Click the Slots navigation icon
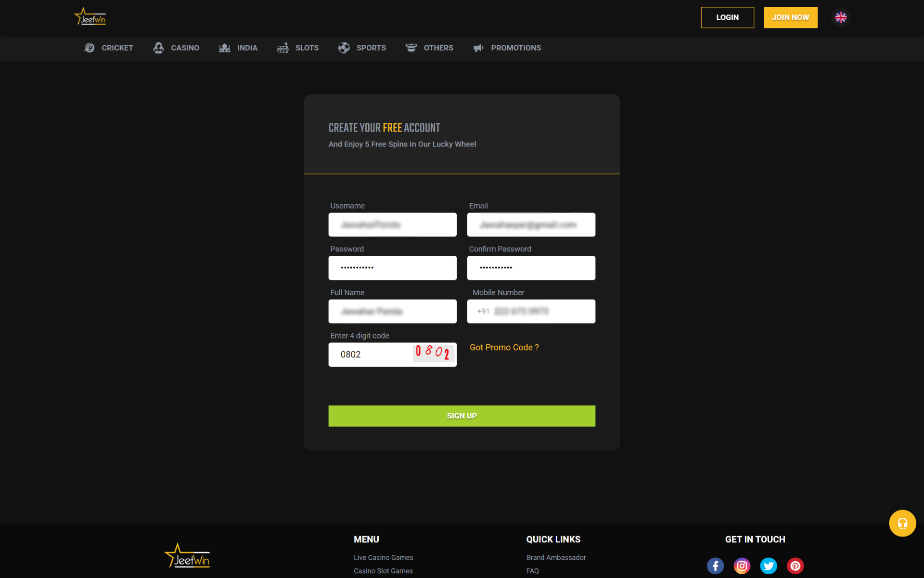 pos(282,47)
